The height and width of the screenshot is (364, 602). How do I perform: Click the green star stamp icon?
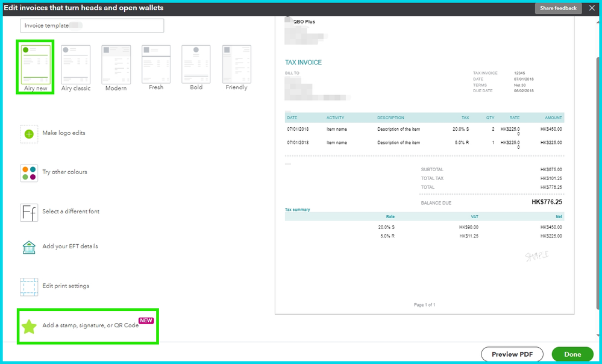coord(29,327)
